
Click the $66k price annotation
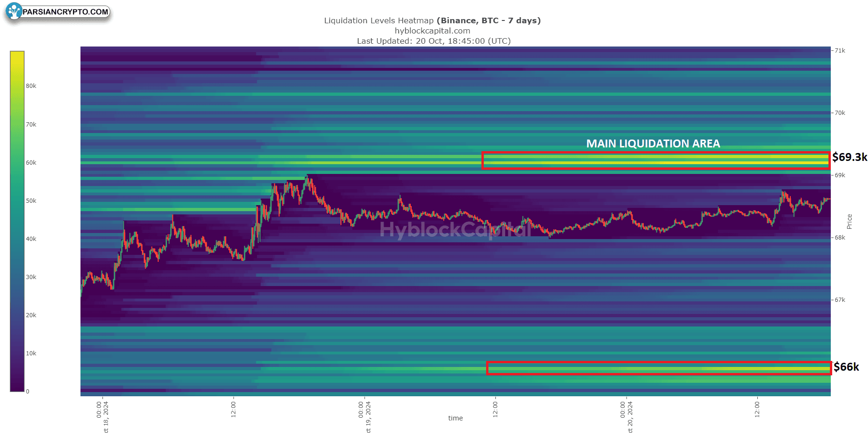click(x=846, y=367)
